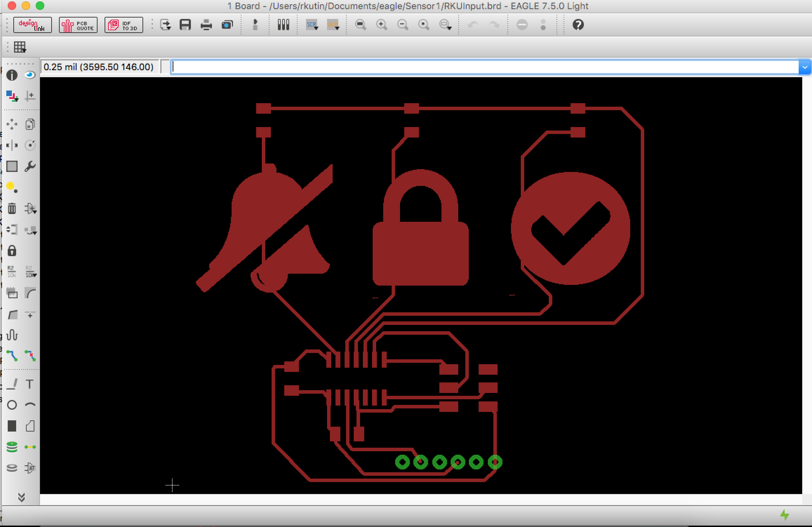Select the Text tool
The width and height of the screenshot is (812, 527).
pos(30,384)
